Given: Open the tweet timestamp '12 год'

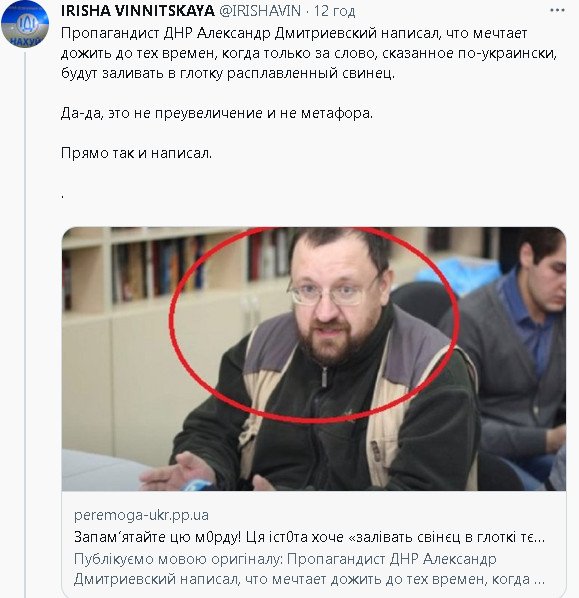Looking at the screenshot, I should click(x=335, y=11).
